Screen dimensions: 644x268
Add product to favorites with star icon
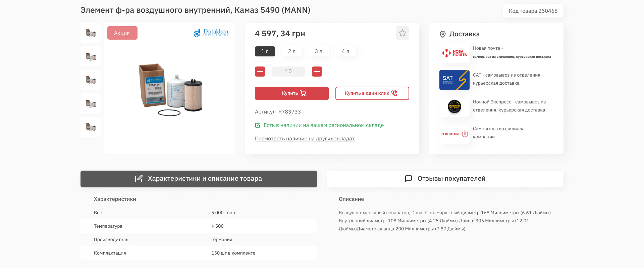pyautogui.click(x=402, y=33)
